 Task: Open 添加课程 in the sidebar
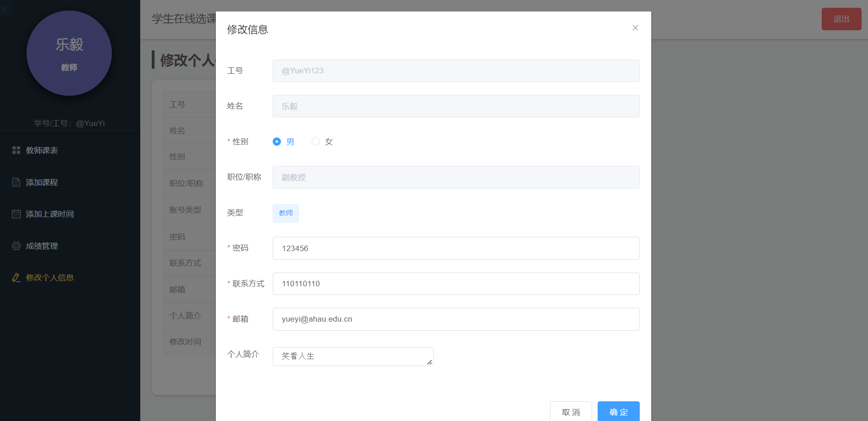point(70,182)
